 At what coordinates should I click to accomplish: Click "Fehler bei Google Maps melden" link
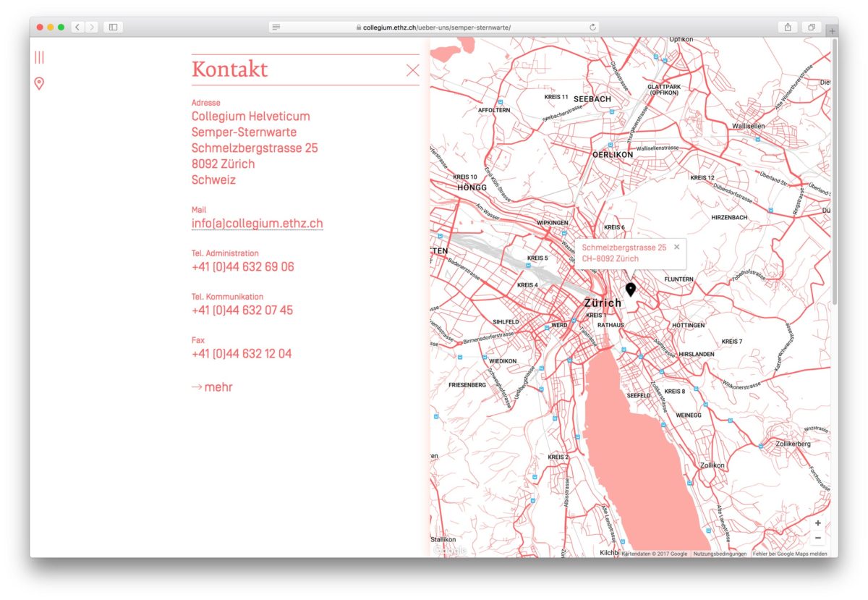click(790, 554)
